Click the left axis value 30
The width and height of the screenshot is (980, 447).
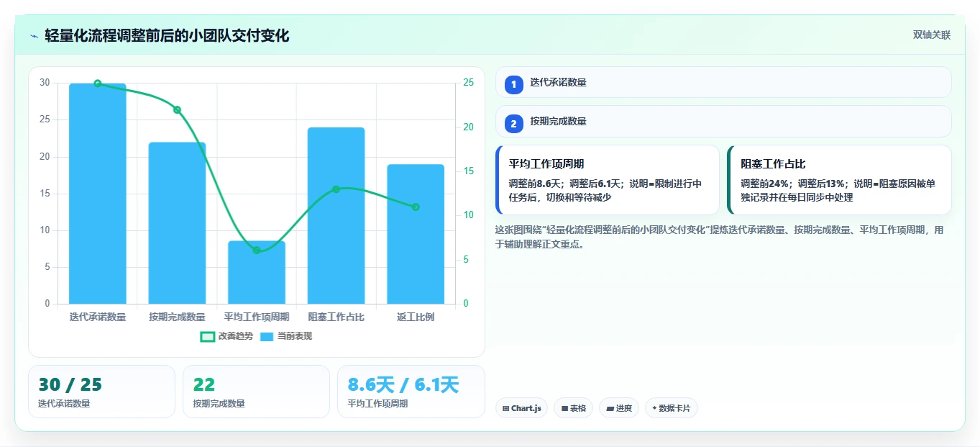tap(45, 83)
